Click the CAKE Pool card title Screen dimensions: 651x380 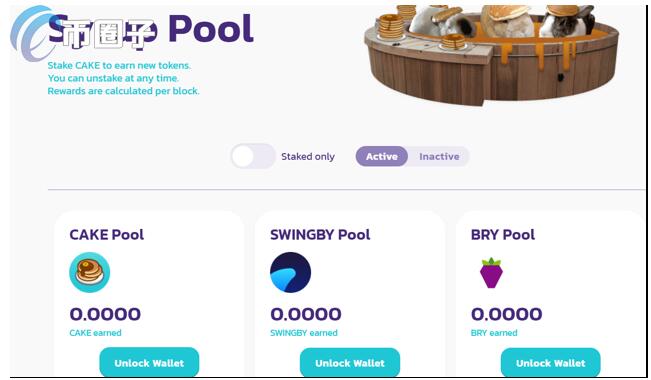[x=107, y=235]
